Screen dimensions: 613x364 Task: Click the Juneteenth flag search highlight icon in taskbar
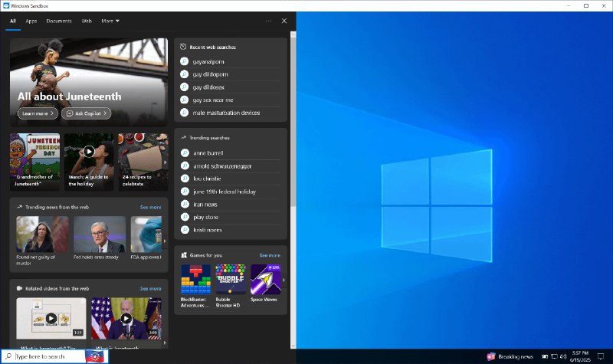(95, 356)
